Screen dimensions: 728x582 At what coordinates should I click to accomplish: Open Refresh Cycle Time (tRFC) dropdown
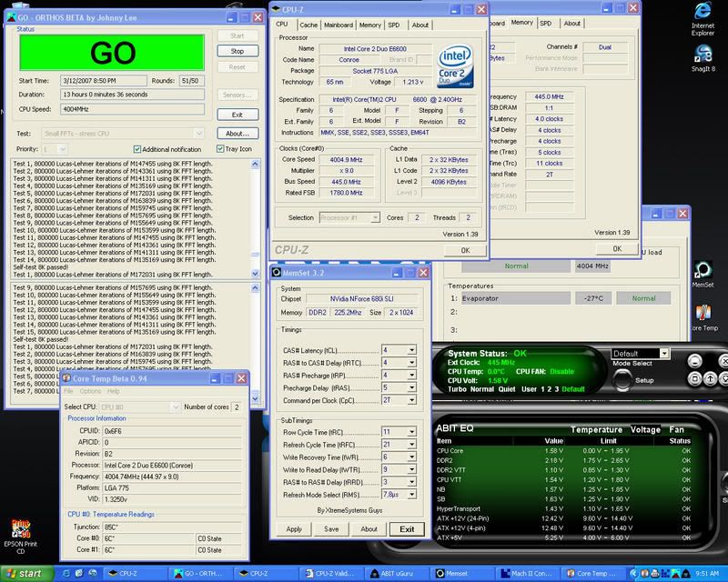412,444
